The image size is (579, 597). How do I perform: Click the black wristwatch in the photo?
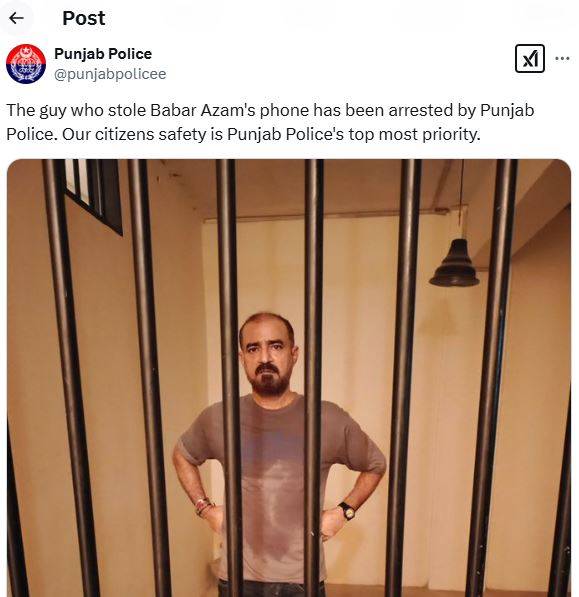tap(347, 511)
